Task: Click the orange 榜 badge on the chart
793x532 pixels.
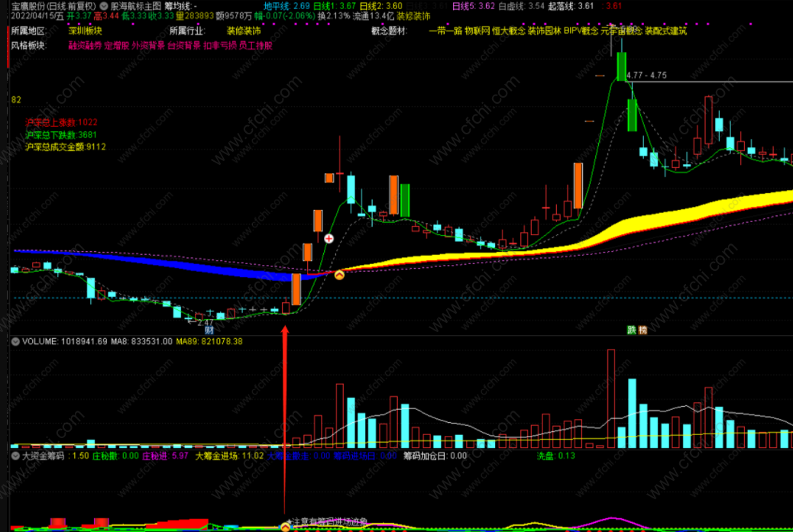Action: 642,330
